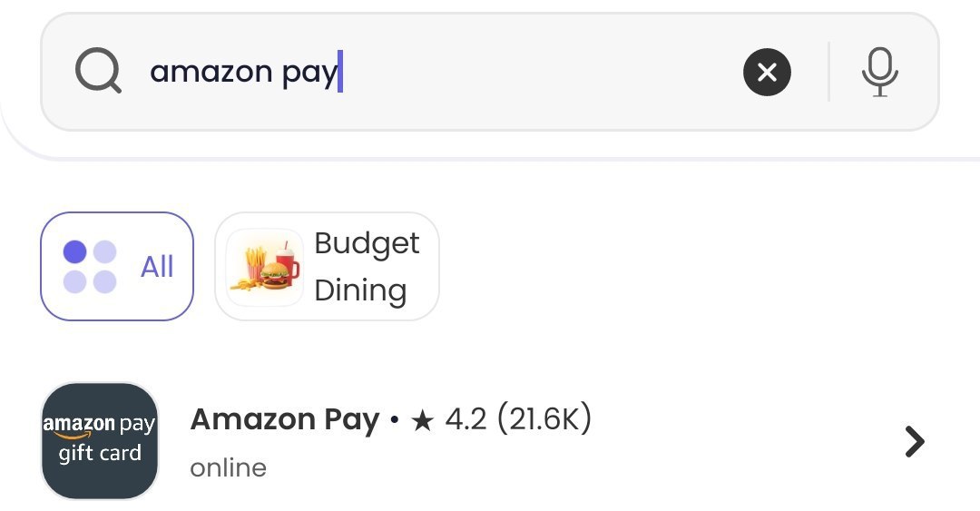Click the four-dot All category icon

coord(90,267)
